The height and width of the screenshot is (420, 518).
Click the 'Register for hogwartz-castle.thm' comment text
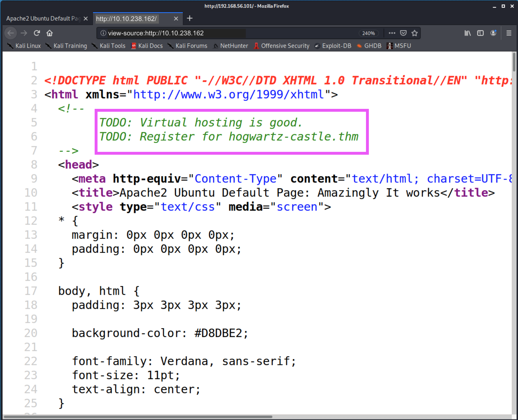pos(249,137)
